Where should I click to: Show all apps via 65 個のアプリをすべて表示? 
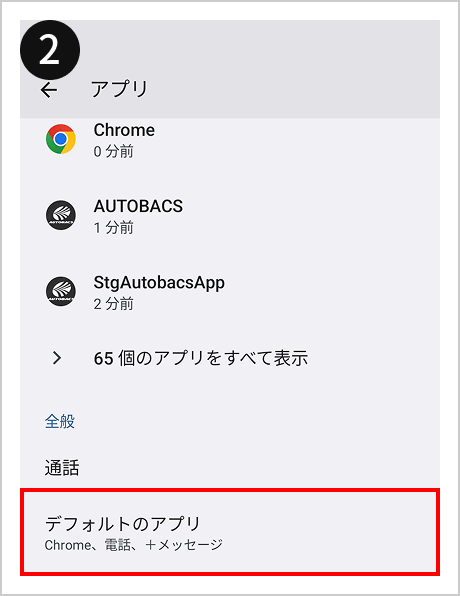pyautogui.click(x=201, y=358)
